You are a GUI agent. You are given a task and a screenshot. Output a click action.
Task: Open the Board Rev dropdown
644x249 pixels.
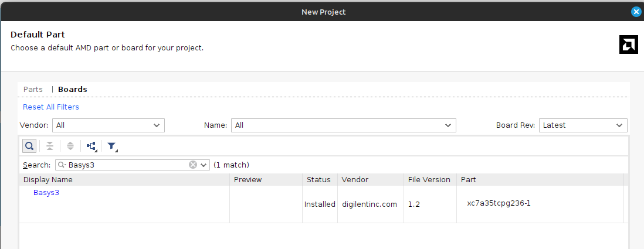point(583,125)
